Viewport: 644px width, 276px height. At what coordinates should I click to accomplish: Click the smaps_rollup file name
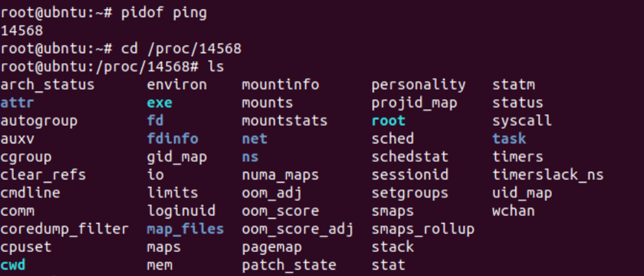[423, 229]
